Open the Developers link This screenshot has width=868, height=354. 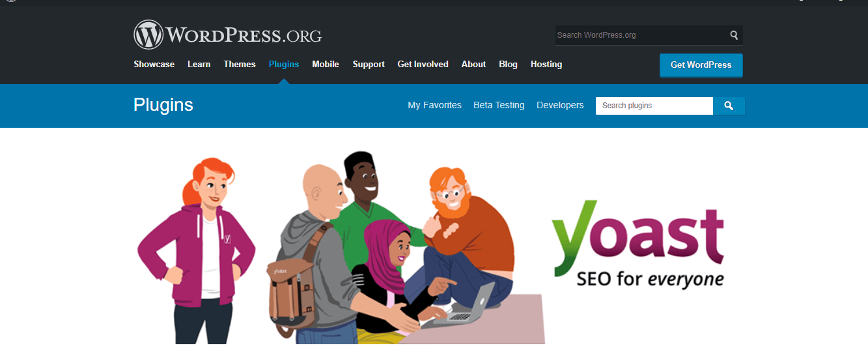pyautogui.click(x=560, y=105)
